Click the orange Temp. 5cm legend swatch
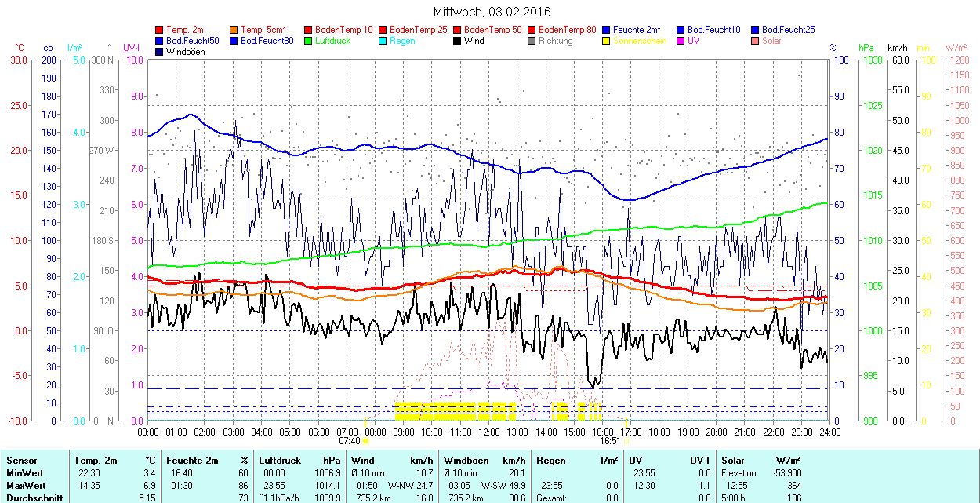The width and height of the screenshot is (980, 503). click(x=234, y=30)
